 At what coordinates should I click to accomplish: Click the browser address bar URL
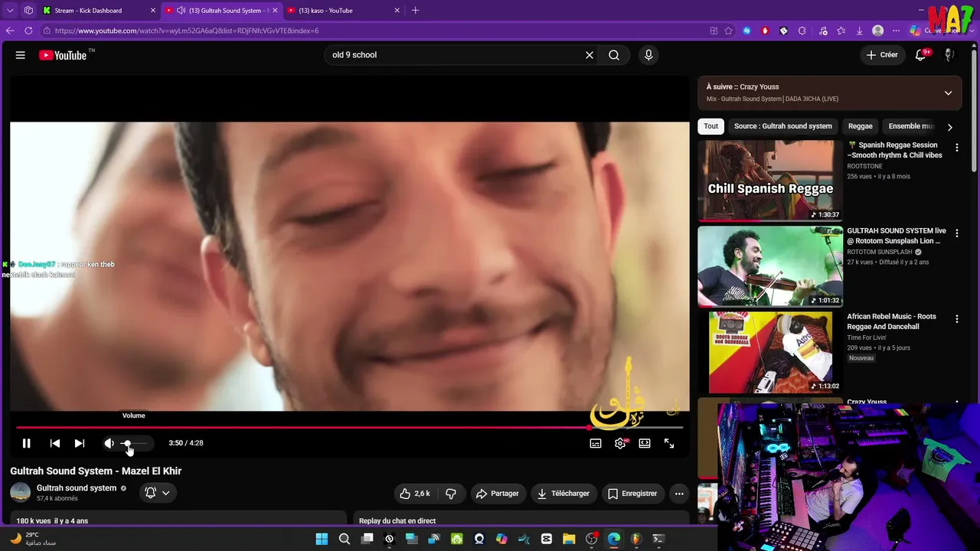[x=187, y=31]
